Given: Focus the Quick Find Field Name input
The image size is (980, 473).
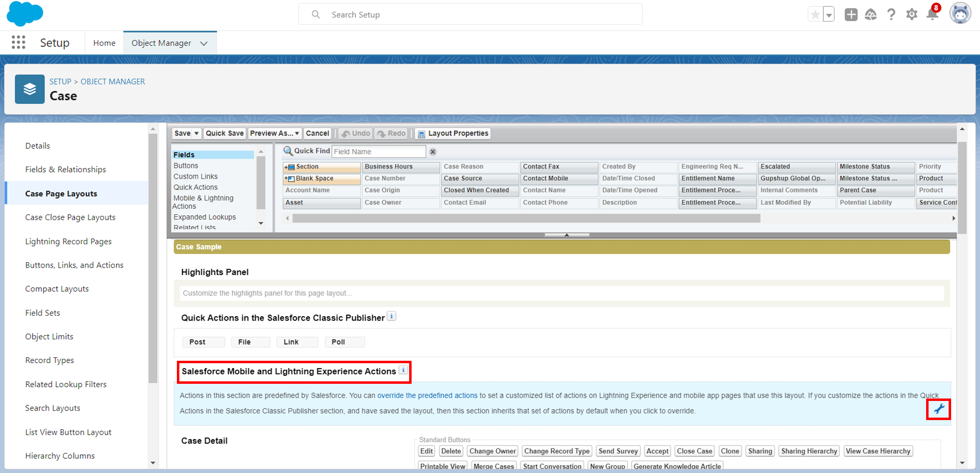Looking at the screenshot, I should (379, 152).
